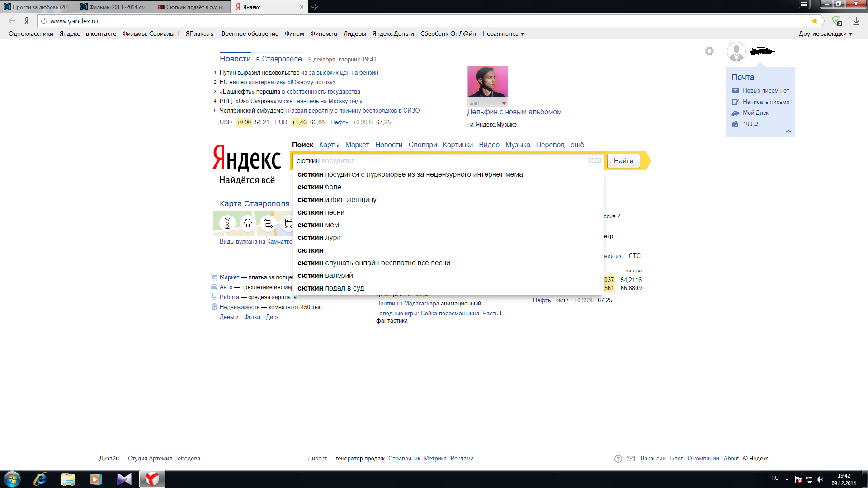Select suggestion 'сюткин слушать онлайн бесплатно все песни'

point(448,263)
